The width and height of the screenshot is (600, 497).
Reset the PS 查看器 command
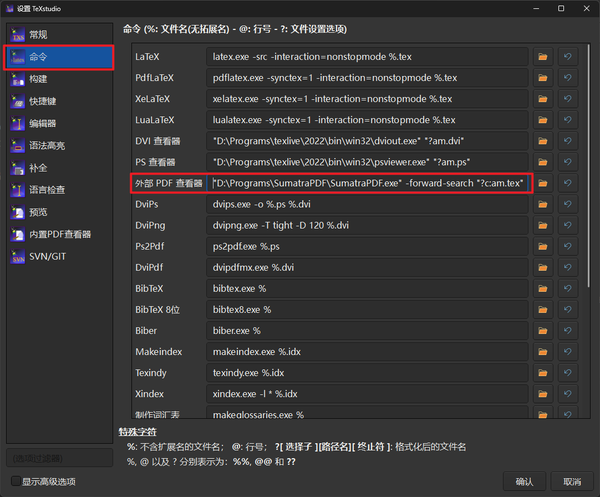point(567,162)
